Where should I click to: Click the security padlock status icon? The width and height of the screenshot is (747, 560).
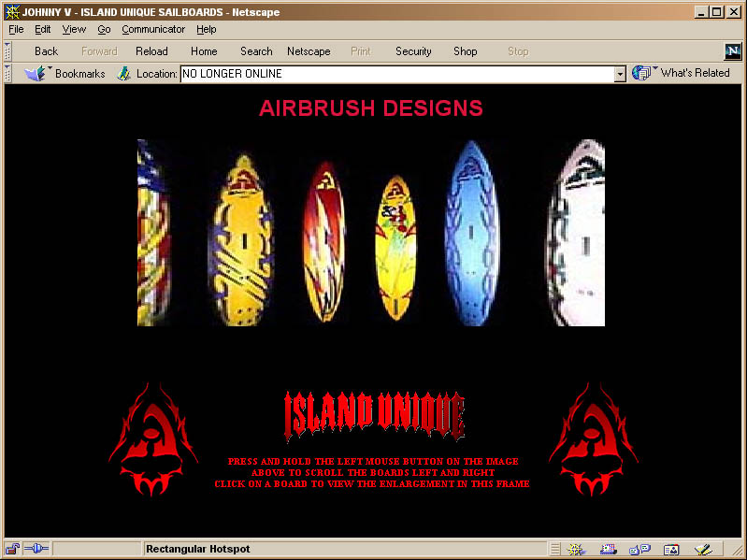12,549
